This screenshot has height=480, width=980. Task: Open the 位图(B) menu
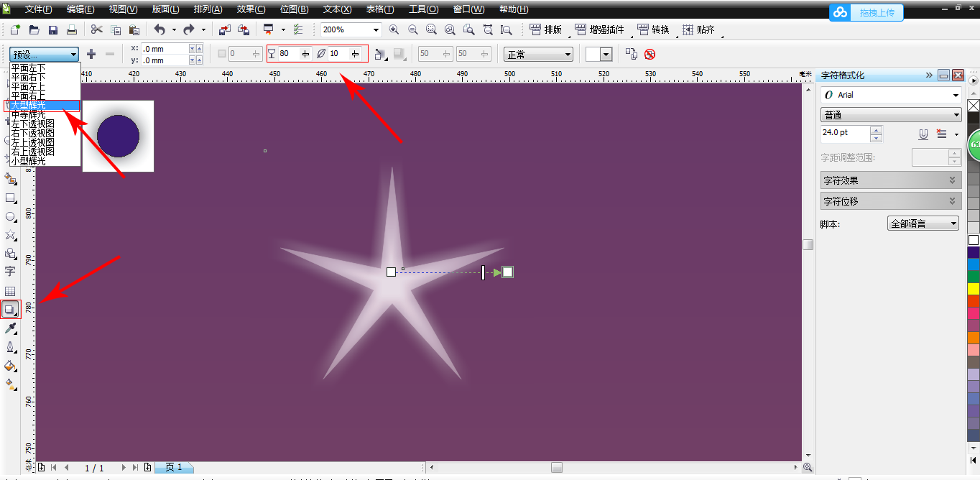[294, 9]
